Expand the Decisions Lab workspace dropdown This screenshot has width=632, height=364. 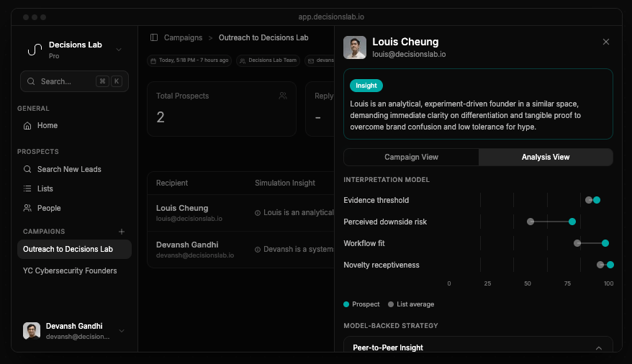(x=119, y=50)
